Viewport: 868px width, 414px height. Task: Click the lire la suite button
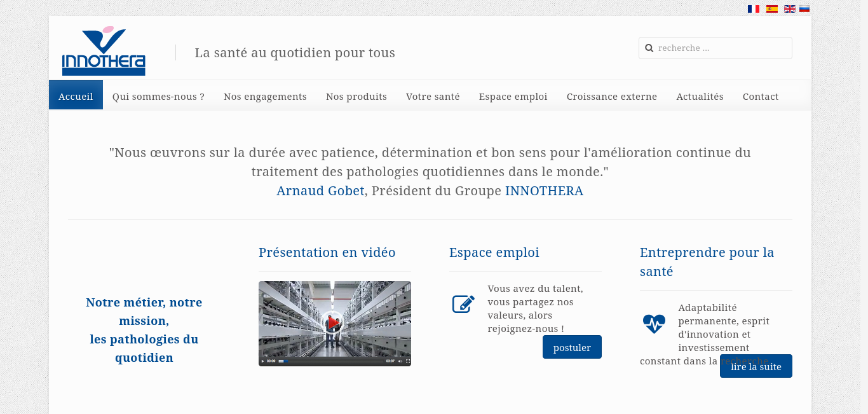point(756,366)
